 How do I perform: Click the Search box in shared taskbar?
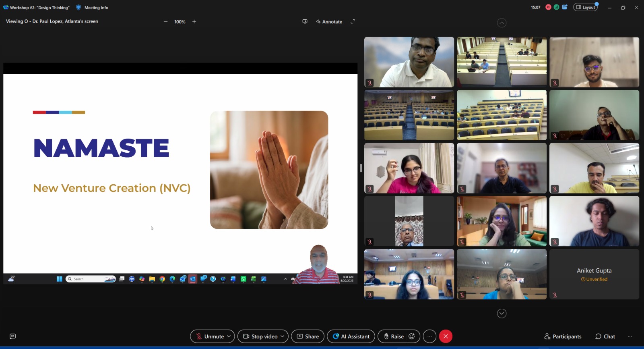coord(91,279)
